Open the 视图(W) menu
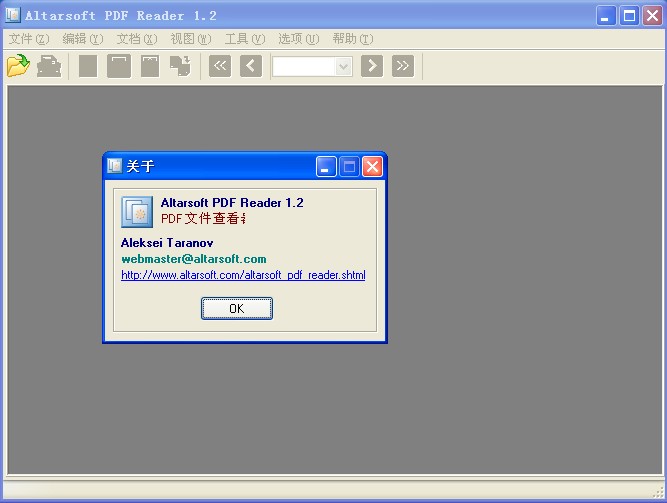667x503 pixels. 191,39
